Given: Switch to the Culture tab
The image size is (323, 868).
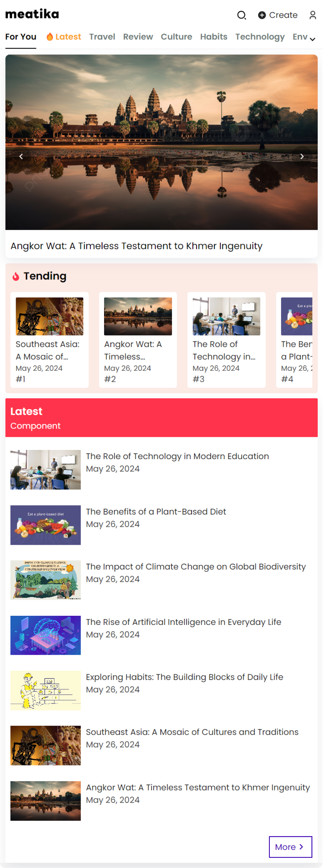Looking at the screenshot, I should pos(176,37).
